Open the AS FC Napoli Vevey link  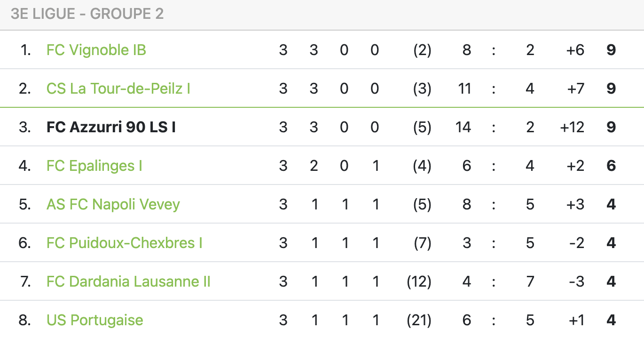tap(113, 204)
